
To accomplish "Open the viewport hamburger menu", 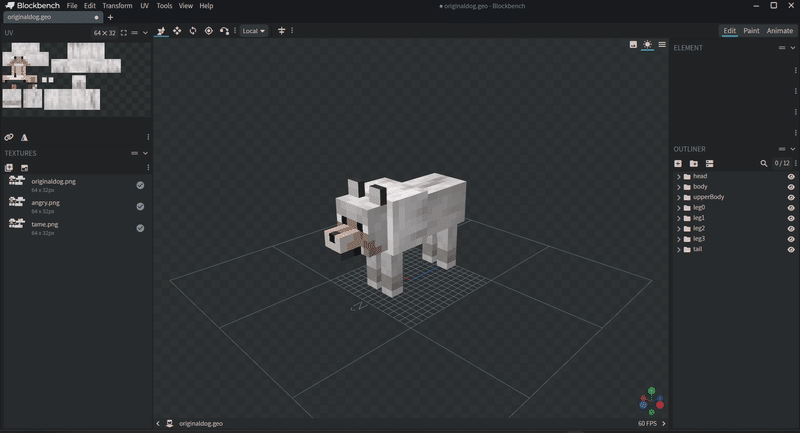I will (x=662, y=45).
